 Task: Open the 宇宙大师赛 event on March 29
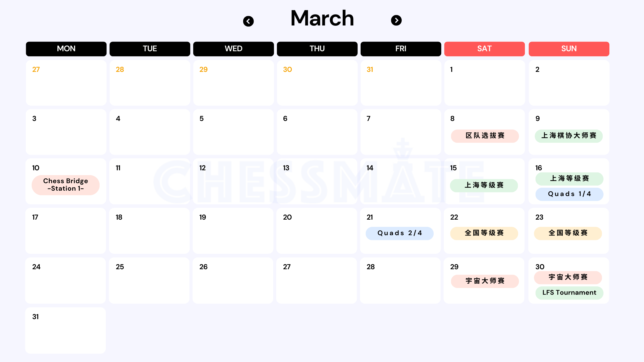[x=485, y=281]
